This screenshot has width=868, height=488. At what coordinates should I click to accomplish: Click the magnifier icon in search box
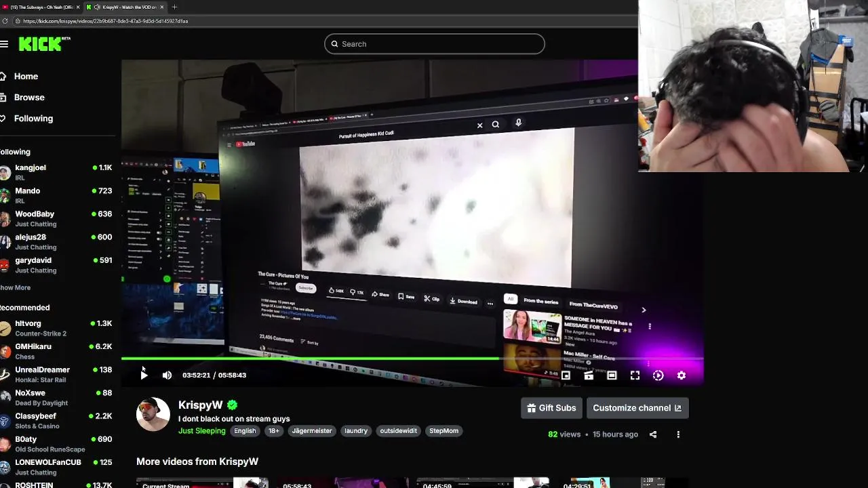[334, 44]
